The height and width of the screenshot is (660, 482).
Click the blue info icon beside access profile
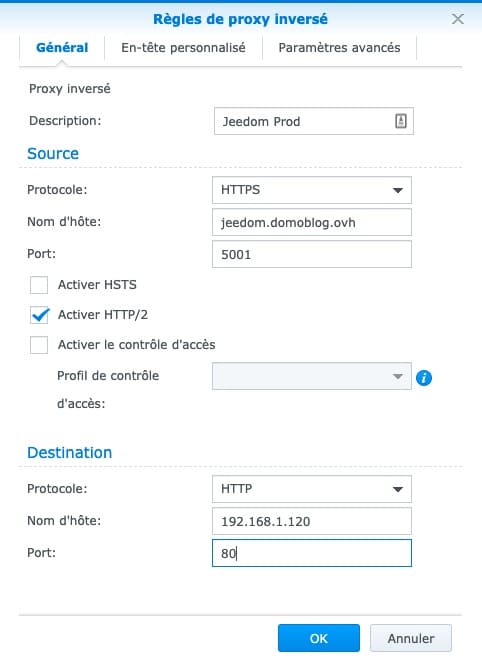click(423, 378)
